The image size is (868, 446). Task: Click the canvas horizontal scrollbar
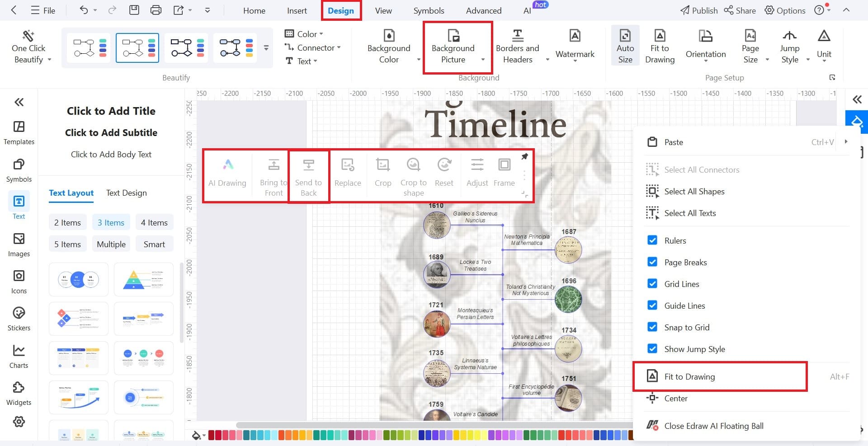click(x=434, y=425)
